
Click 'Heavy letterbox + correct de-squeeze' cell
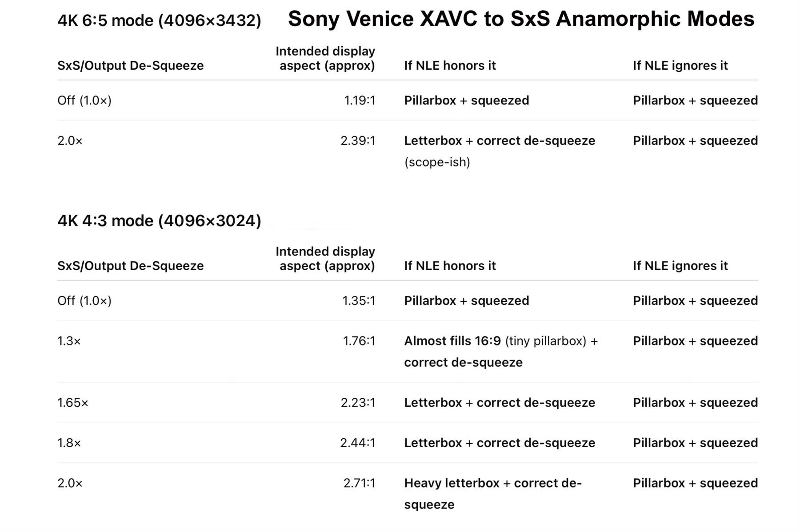(x=493, y=494)
